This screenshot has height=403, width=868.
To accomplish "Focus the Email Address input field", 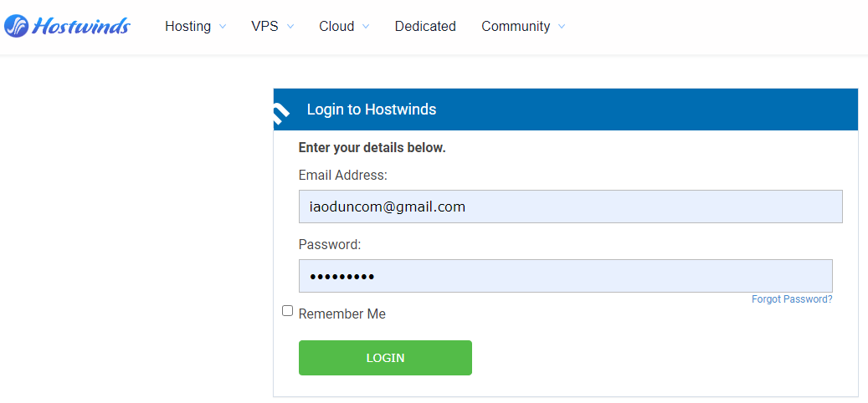I will click(570, 207).
